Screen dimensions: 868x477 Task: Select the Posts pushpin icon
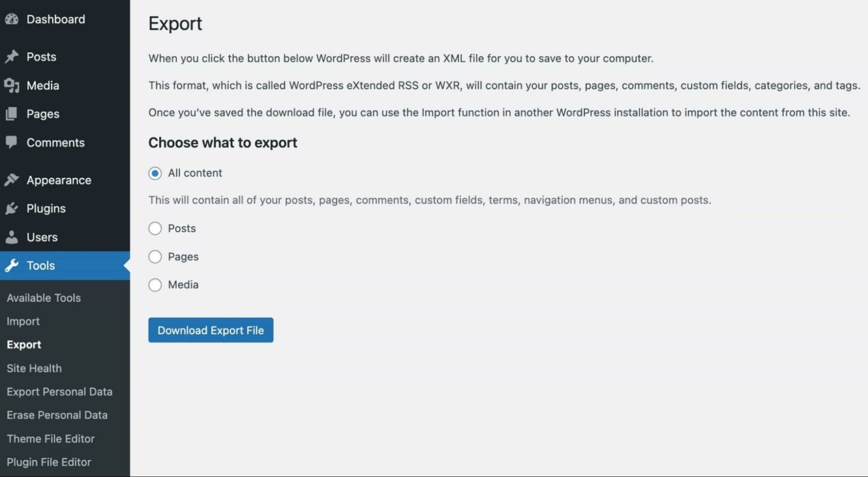[x=12, y=57]
